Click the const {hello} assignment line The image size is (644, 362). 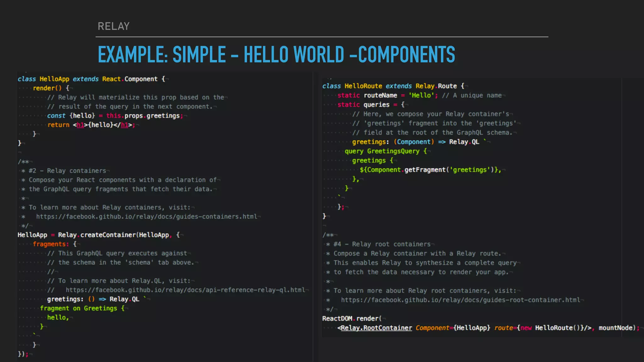click(x=115, y=116)
